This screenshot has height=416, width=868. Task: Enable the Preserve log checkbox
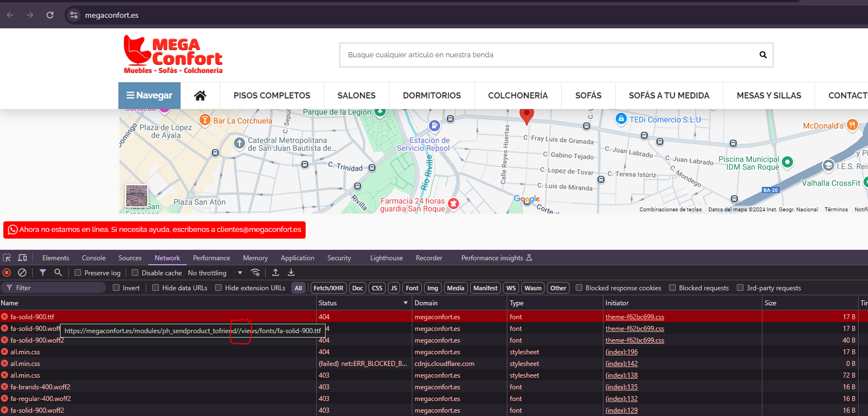point(78,273)
